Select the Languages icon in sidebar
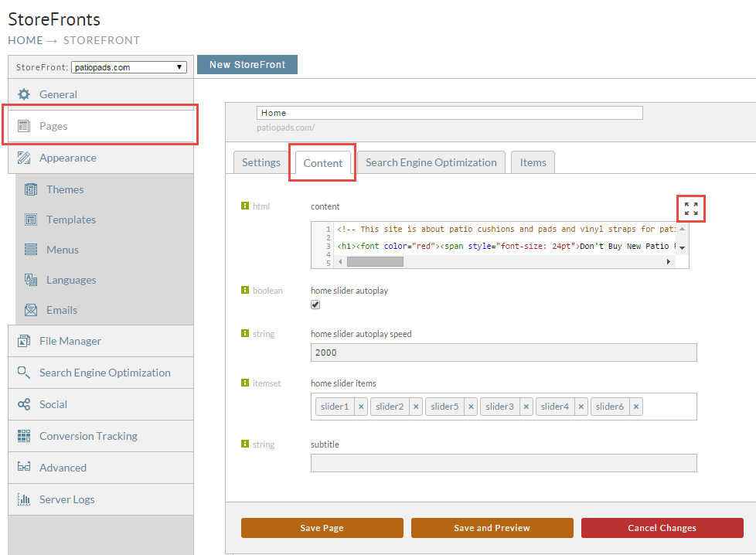756x555 pixels. 31,280
